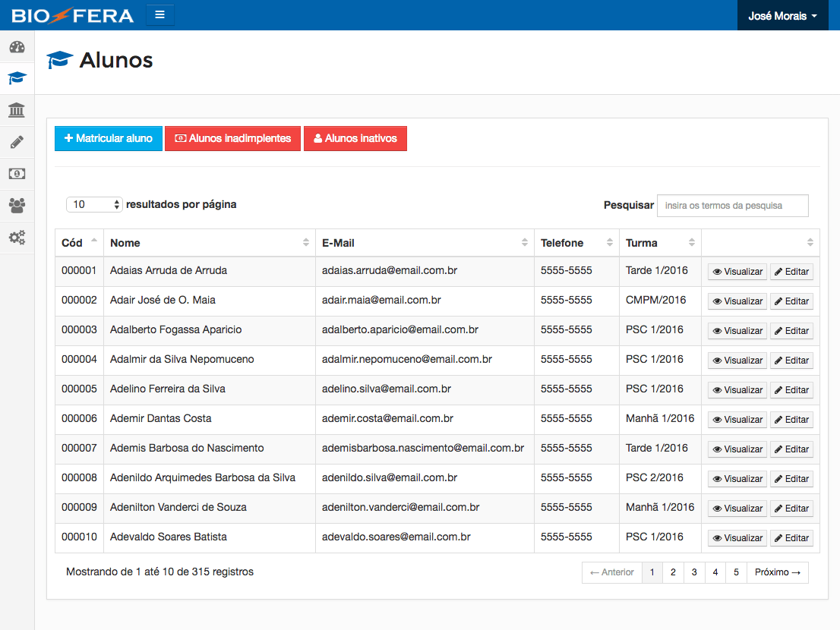
Task: Go to pagination page 4
Action: tap(715, 572)
